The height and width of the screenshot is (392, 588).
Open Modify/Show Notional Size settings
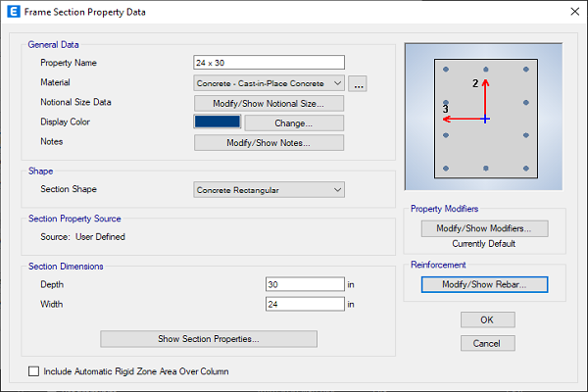pyautogui.click(x=269, y=103)
